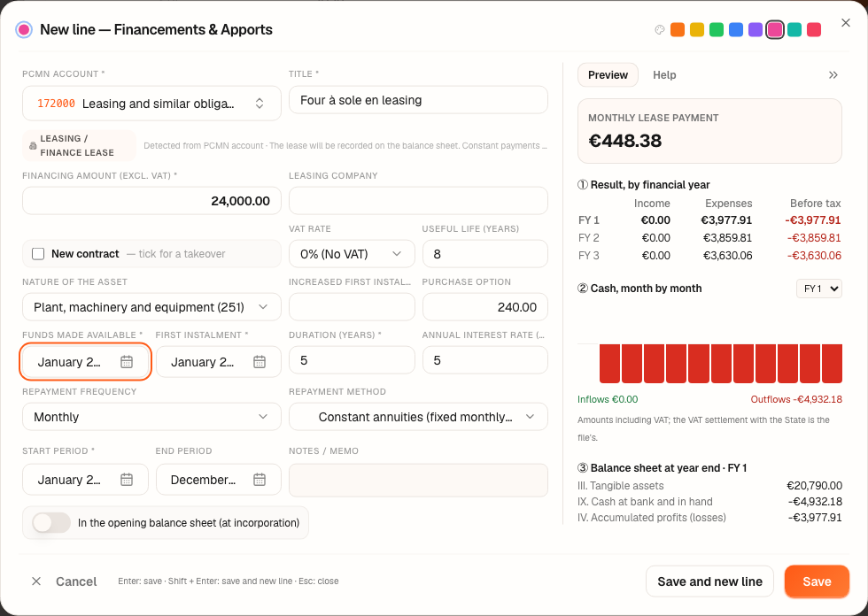Edit the Financing amount field
The image size is (868, 616).
pos(151,201)
